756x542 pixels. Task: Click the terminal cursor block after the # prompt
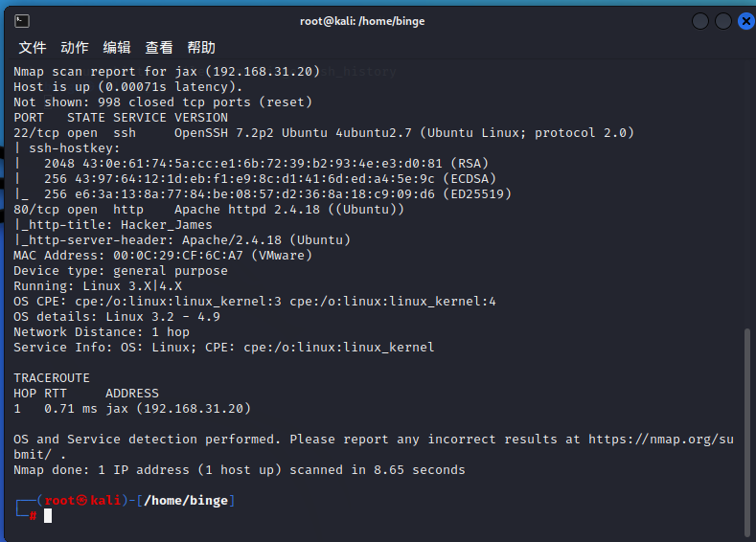pos(48,516)
